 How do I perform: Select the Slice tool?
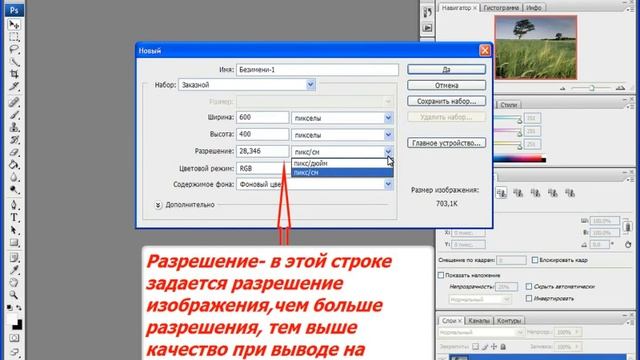14,87
